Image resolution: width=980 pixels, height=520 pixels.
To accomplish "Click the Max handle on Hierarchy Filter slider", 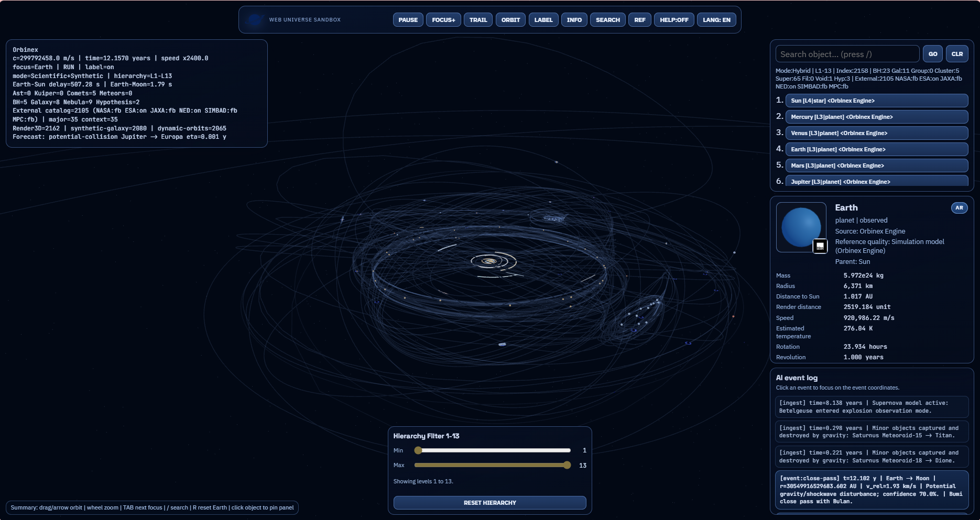I will point(567,465).
